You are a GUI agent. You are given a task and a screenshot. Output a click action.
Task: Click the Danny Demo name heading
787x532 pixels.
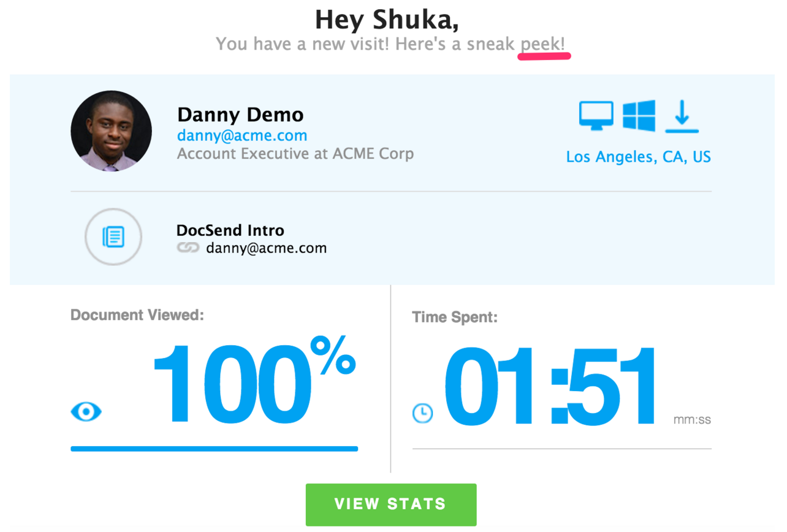pos(240,115)
